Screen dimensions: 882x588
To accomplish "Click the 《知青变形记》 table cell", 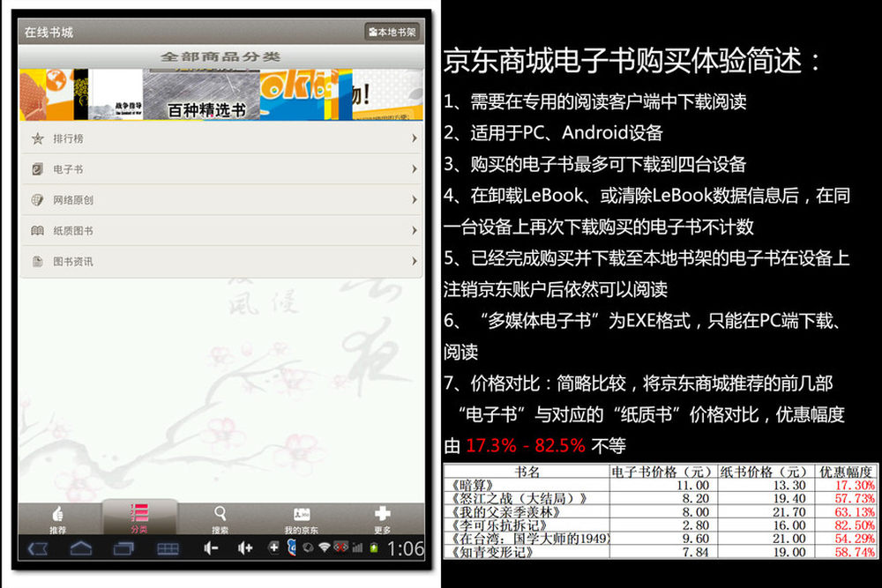I will click(x=526, y=552).
